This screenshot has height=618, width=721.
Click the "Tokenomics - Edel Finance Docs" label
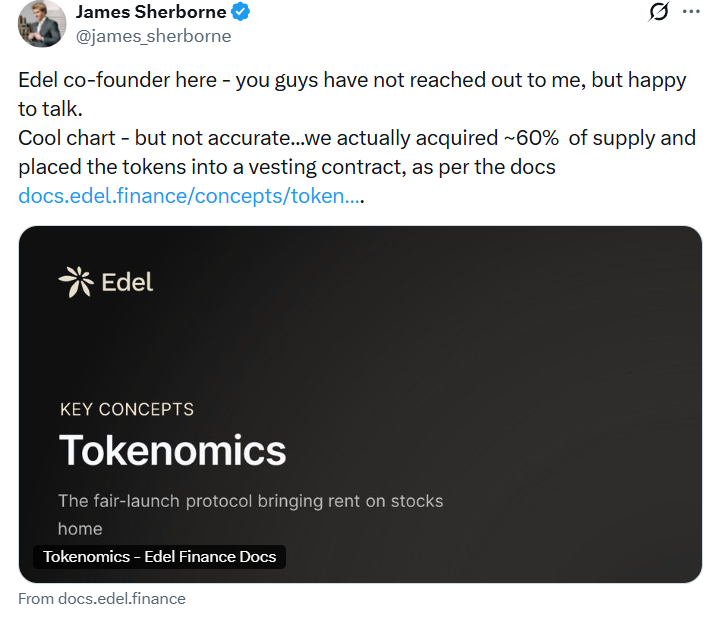pyautogui.click(x=160, y=557)
